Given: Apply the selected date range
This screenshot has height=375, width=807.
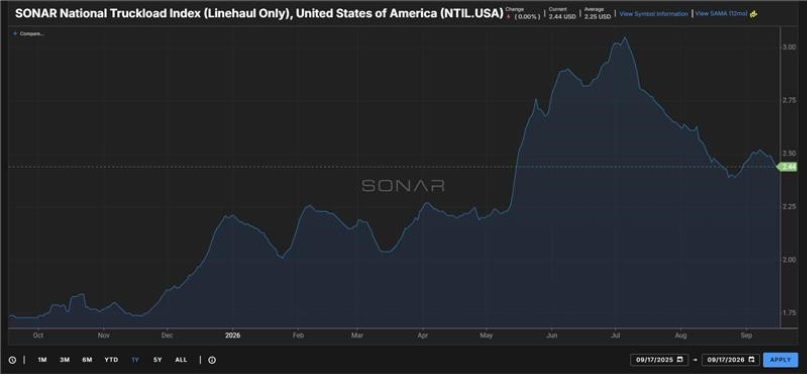Looking at the screenshot, I should (x=780, y=360).
